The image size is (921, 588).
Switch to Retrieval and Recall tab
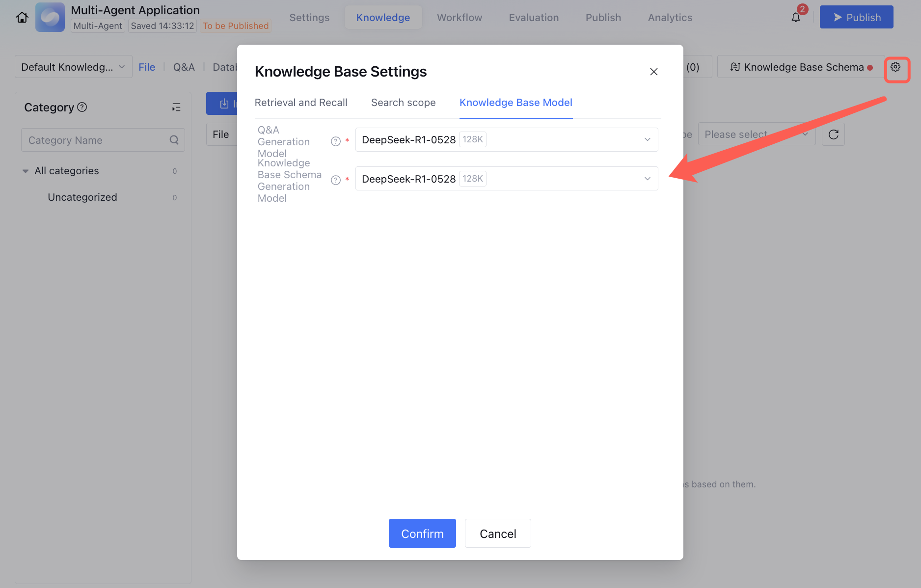point(301,103)
